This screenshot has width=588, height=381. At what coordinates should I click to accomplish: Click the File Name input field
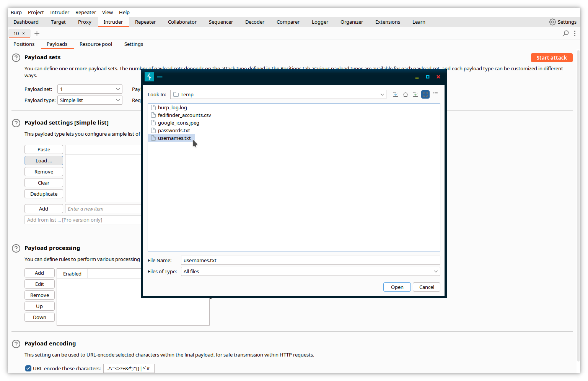click(310, 260)
